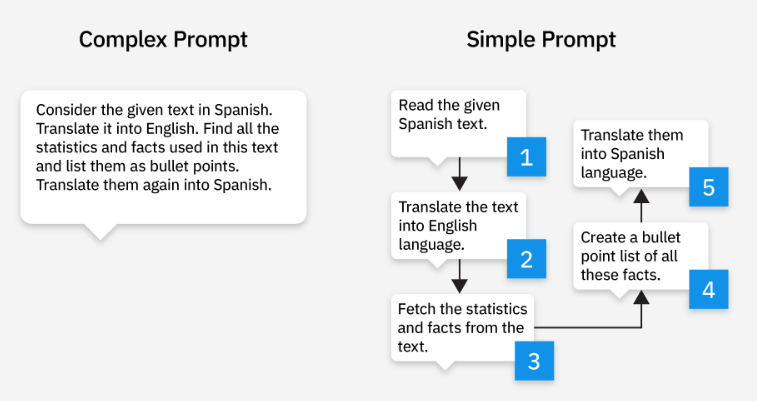The width and height of the screenshot is (757, 401).
Task: Click the blue number 5 badge
Action: coord(708,187)
